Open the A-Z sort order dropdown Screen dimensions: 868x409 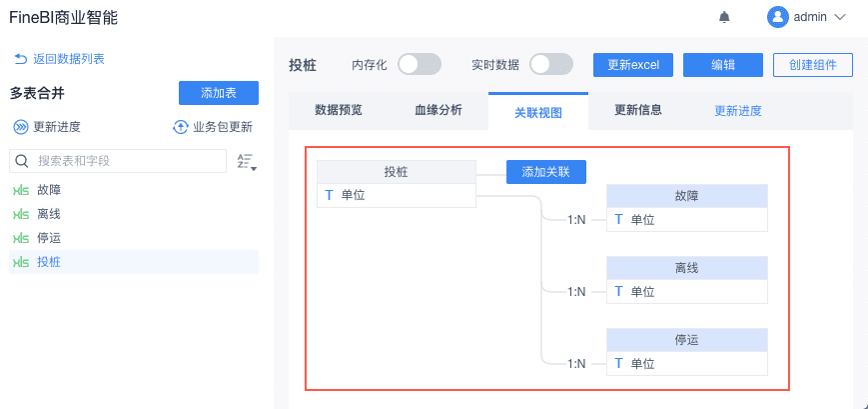coord(247,161)
